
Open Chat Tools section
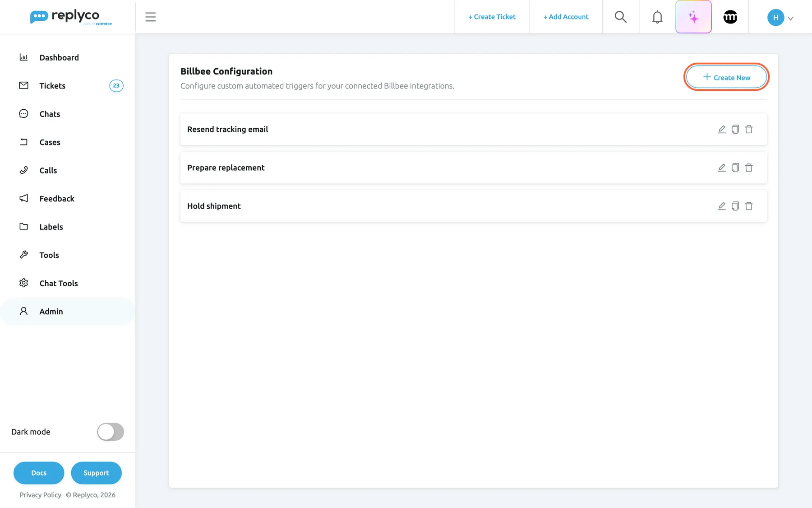pos(68,283)
